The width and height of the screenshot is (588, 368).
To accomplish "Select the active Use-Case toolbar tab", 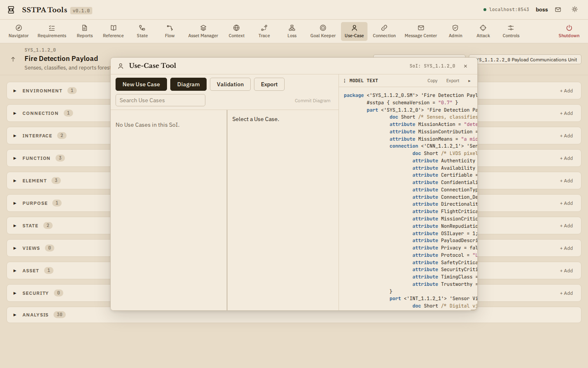I will (354, 31).
